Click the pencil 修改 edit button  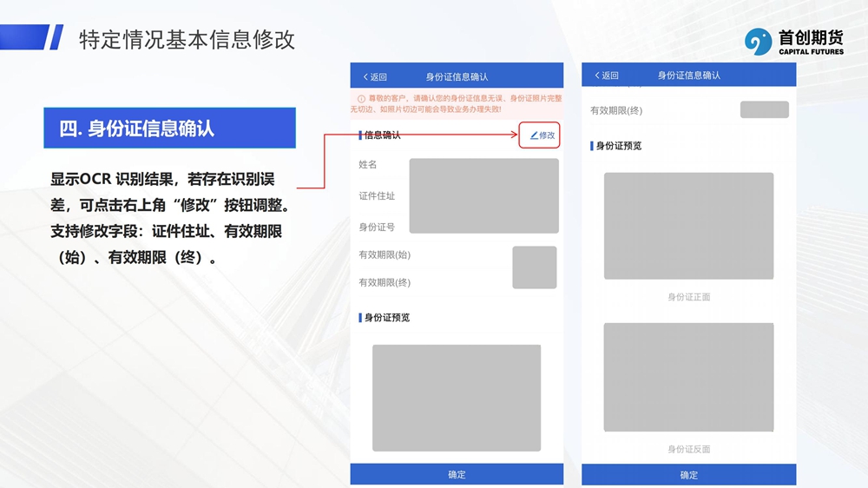[542, 135]
